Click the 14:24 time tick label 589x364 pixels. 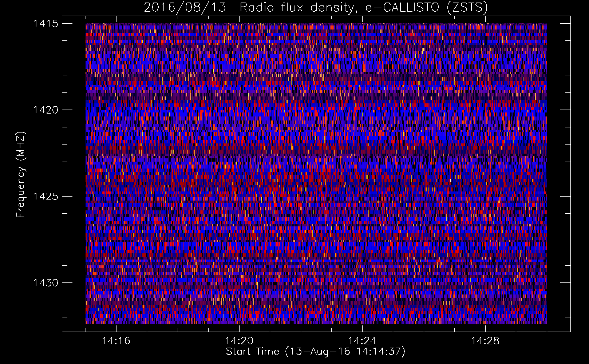pos(362,341)
